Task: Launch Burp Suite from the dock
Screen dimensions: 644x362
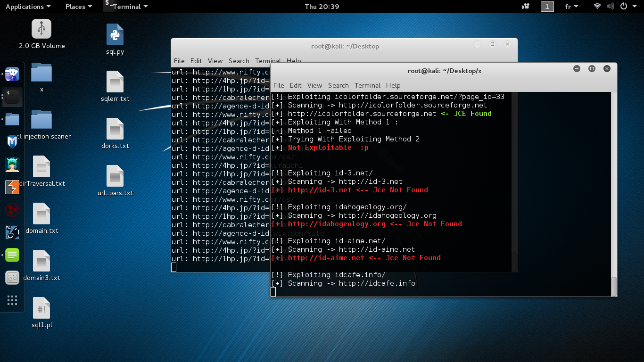Action: (x=12, y=187)
